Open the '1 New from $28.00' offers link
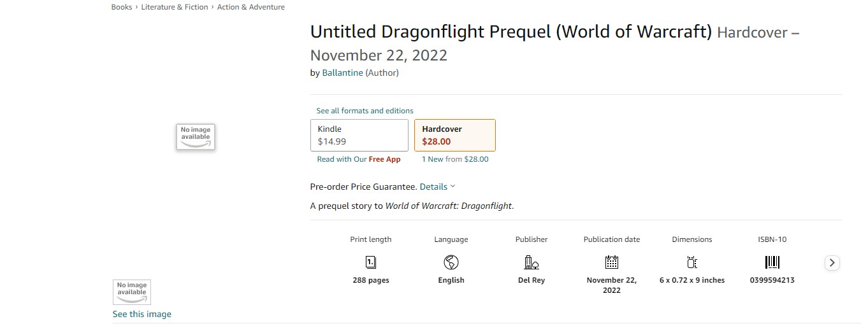This screenshot has height=333, width=868. 455,159
